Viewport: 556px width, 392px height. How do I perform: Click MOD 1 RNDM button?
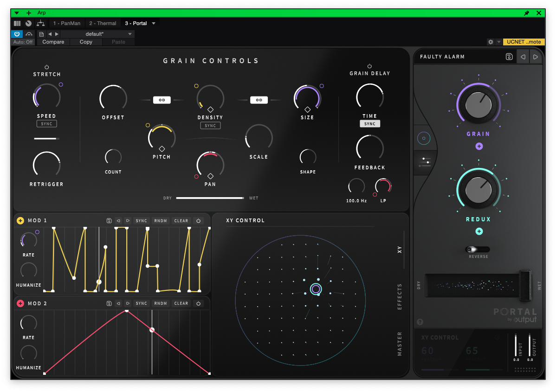[x=160, y=220]
